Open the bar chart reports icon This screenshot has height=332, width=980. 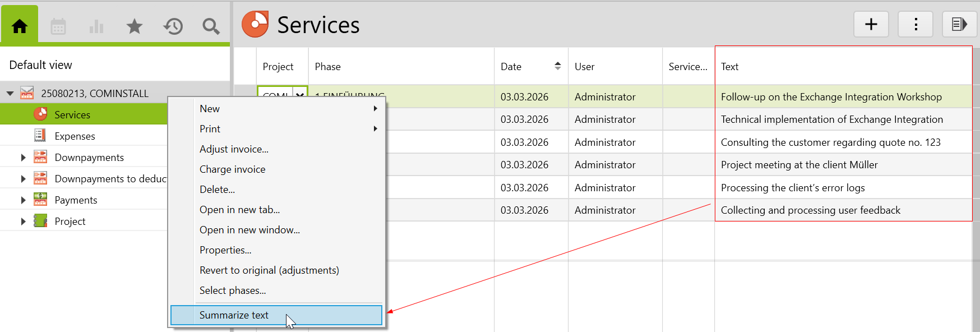[96, 26]
